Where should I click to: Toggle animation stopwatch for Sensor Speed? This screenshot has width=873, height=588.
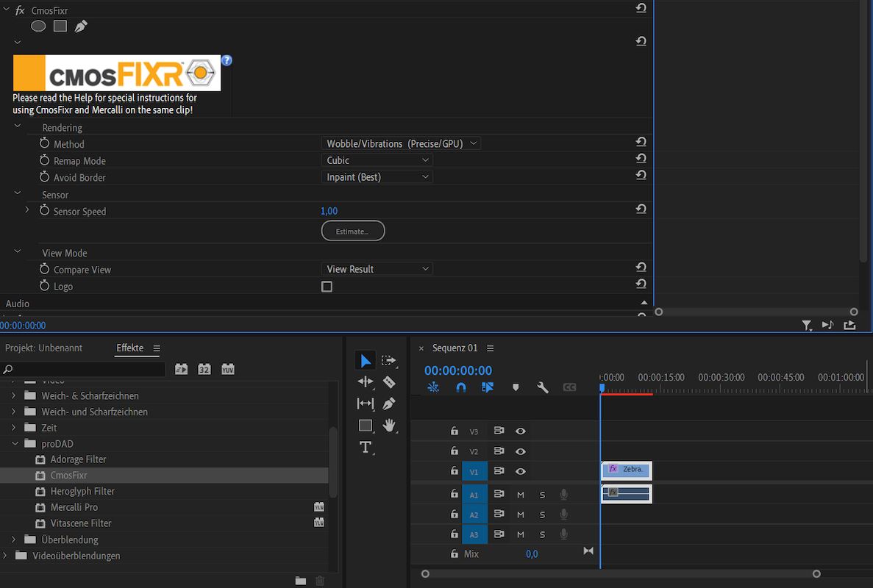[x=45, y=210]
